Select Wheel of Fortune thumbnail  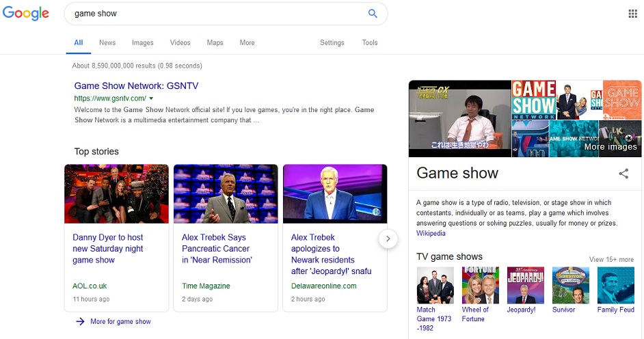coord(481,285)
